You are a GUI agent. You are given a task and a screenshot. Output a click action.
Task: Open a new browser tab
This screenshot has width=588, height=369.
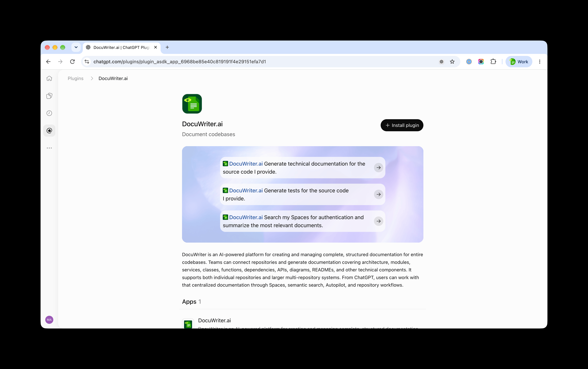pos(167,47)
